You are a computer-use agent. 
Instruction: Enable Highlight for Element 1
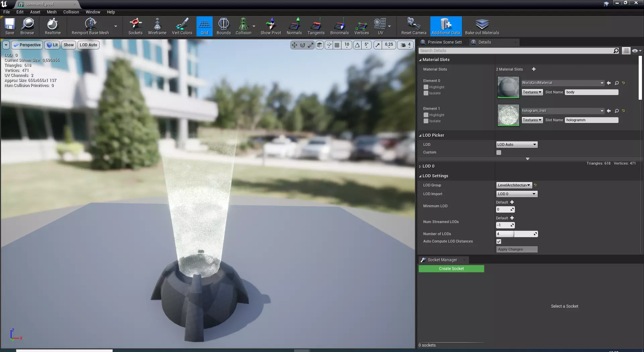click(x=426, y=115)
